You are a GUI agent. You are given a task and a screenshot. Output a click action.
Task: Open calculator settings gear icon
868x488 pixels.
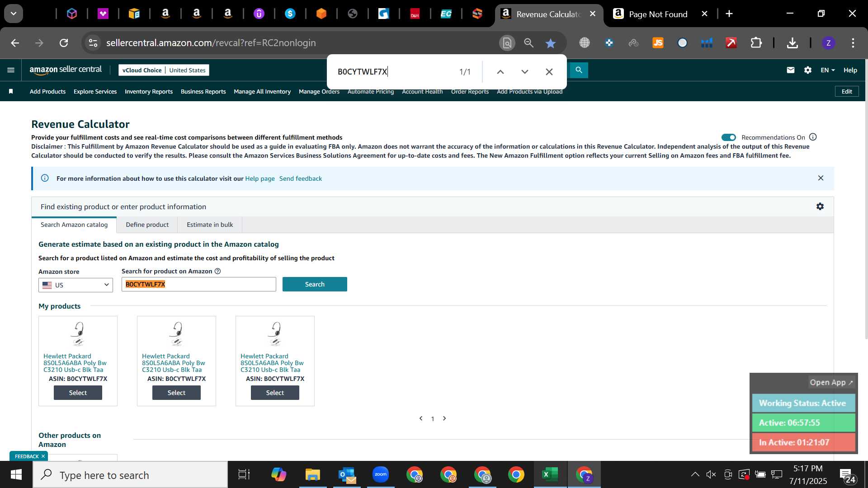coord(820,206)
